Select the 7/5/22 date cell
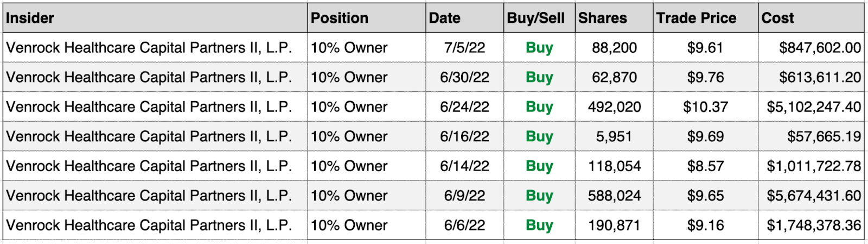 point(465,47)
